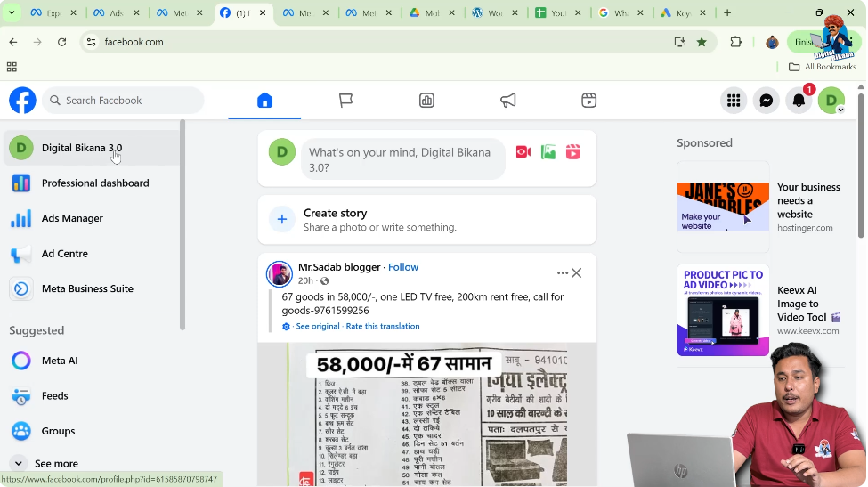Click the Facebook logo
Image resolution: width=868 pixels, height=487 pixels.
[x=22, y=101]
